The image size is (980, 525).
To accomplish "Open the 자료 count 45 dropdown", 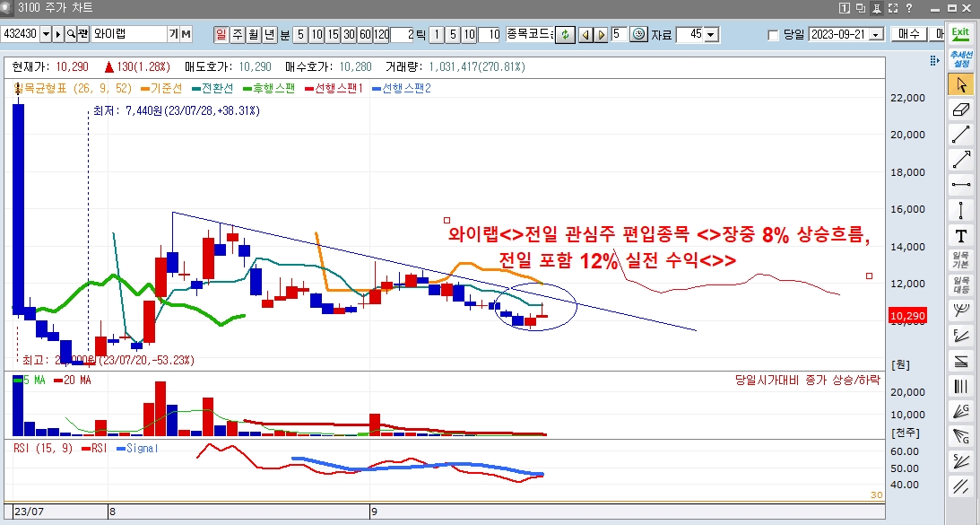I will coord(711,34).
